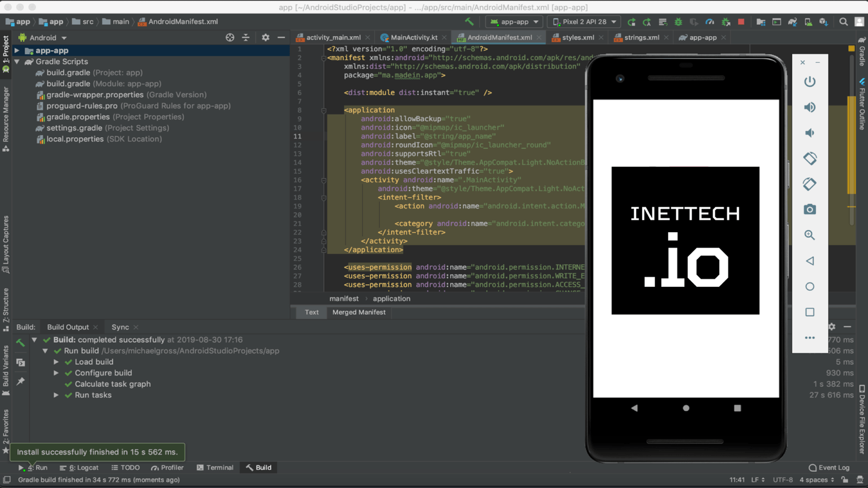This screenshot has height=488, width=868.
Task: Open the Terminal tool window
Action: click(x=215, y=468)
